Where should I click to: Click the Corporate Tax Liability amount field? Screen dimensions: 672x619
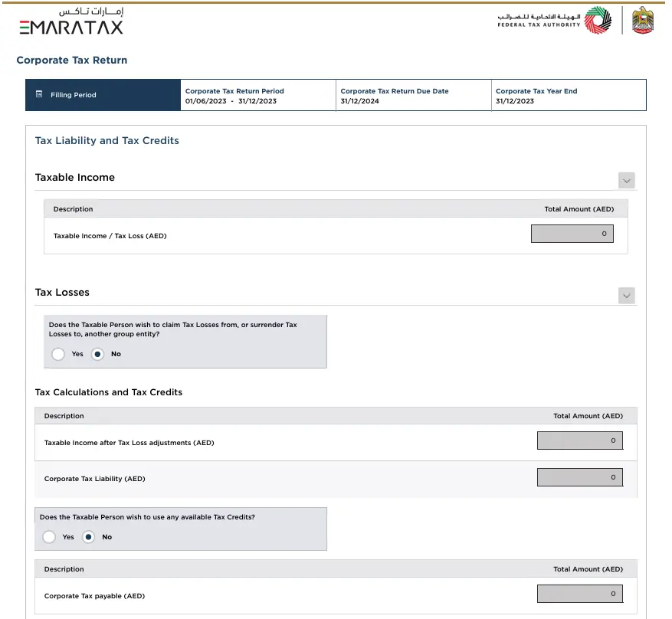tap(579, 477)
